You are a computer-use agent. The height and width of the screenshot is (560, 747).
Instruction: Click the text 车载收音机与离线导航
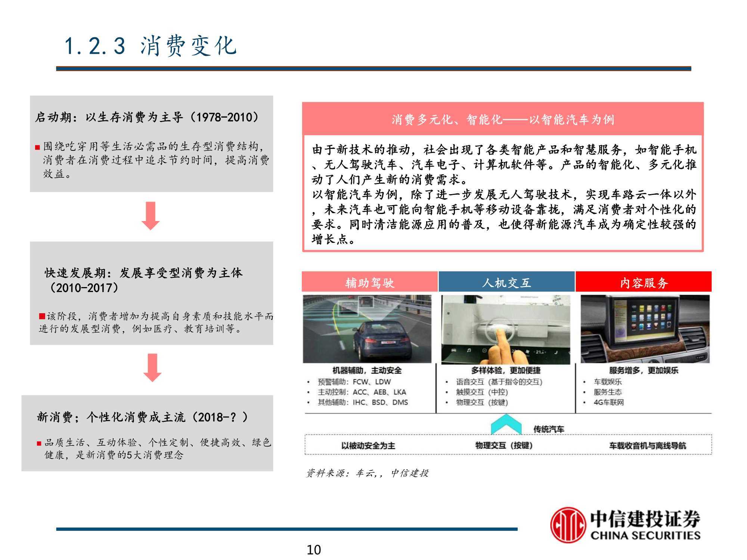click(647, 446)
